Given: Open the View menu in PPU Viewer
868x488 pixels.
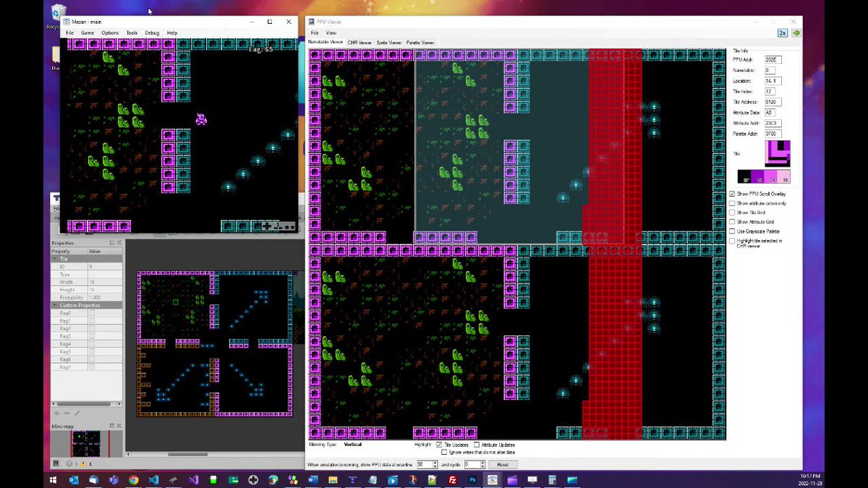Looking at the screenshot, I should (x=331, y=33).
